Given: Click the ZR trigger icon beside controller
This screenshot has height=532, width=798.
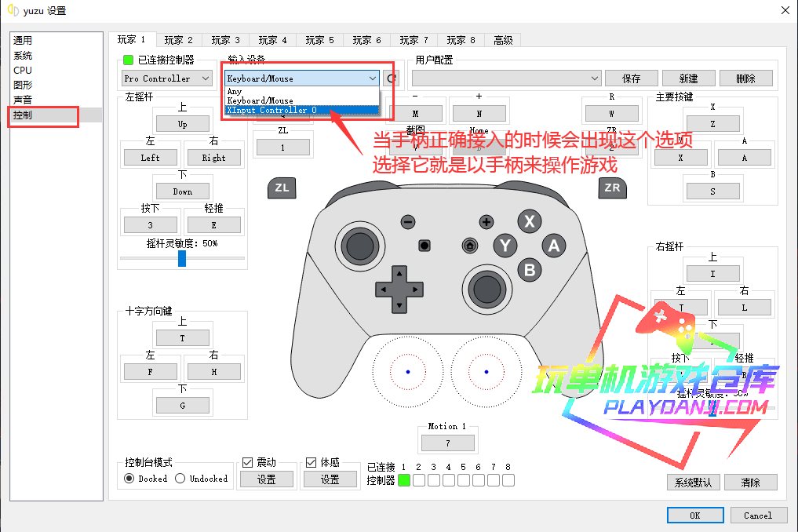Looking at the screenshot, I should 612,188.
